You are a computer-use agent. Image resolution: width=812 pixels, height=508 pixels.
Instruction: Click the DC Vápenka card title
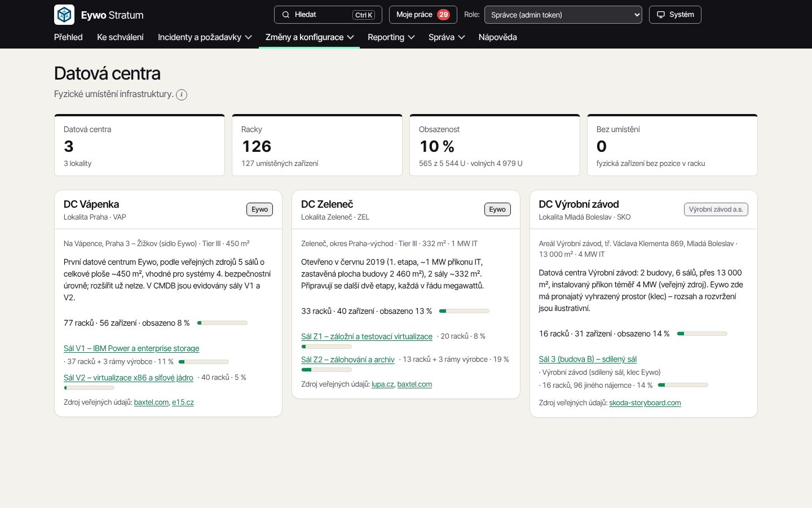click(91, 204)
